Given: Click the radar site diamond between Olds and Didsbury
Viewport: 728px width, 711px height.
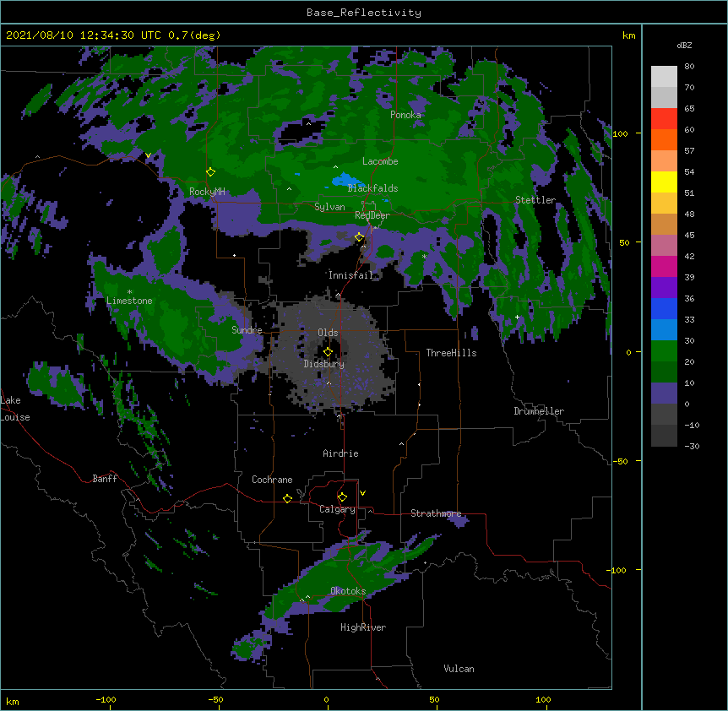Looking at the screenshot, I should point(328,351).
